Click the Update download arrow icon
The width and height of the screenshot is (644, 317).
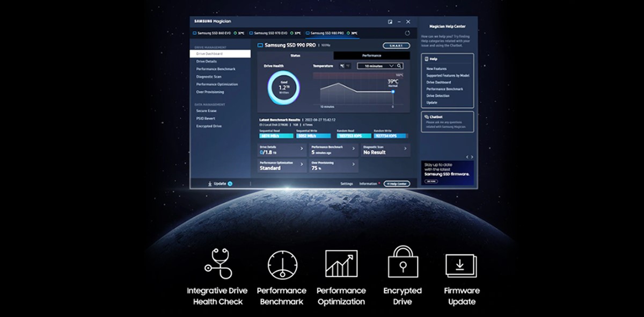coord(210,184)
